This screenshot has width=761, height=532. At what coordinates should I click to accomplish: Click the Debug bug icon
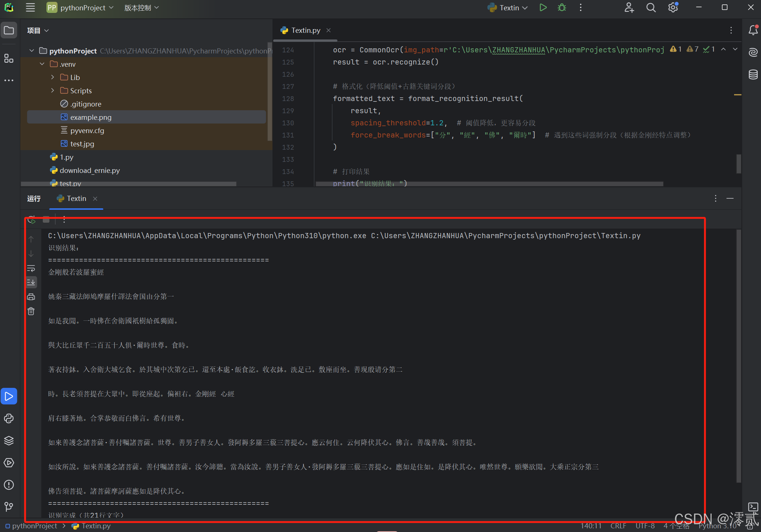(562, 8)
